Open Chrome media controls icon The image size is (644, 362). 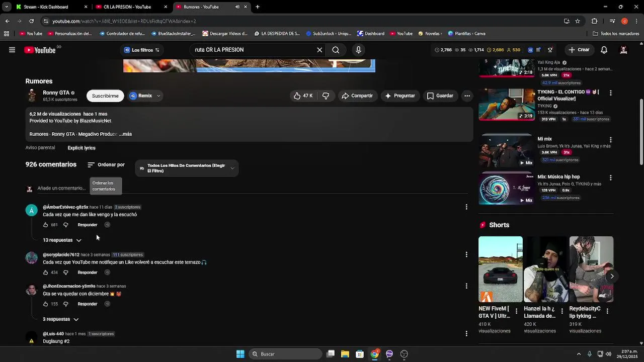coord(612,21)
